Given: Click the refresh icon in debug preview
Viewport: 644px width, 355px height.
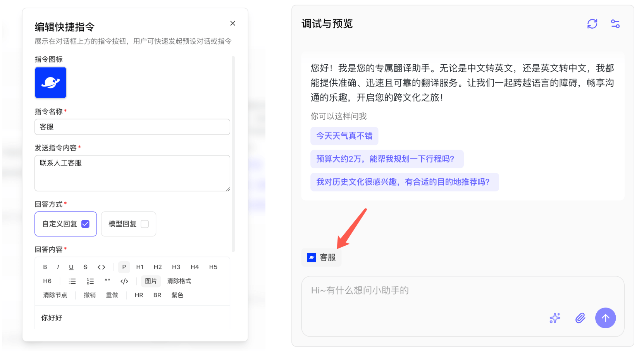Looking at the screenshot, I should [592, 24].
